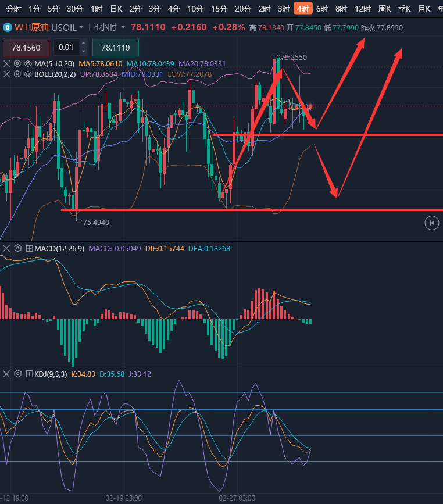Select the 20分 timeframe tab
The width and height of the screenshot is (443, 504).
coord(243,9)
